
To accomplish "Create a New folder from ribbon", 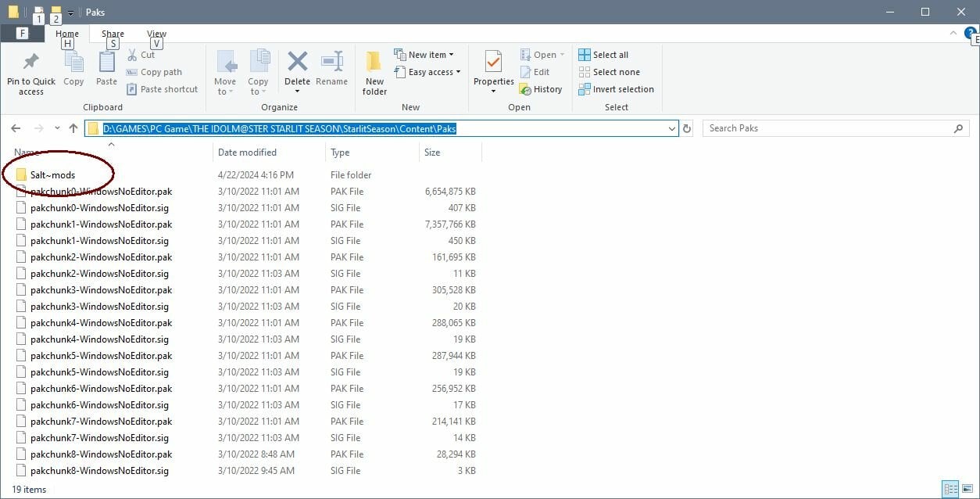I will pyautogui.click(x=374, y=73).
